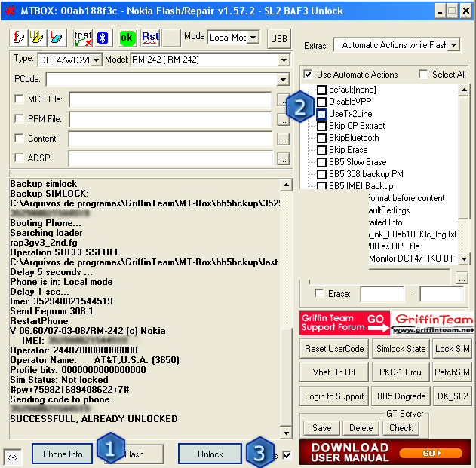The width and height of the screenshot is (476, 468).
Task: Open the Model dropdown RM-242
Action: [x=284, y=60]
